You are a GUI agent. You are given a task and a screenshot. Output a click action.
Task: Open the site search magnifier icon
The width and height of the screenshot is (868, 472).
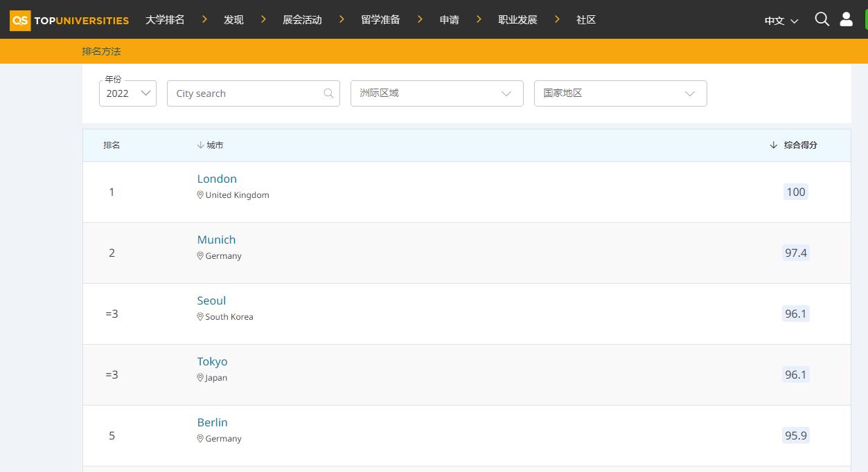(822, 19)
